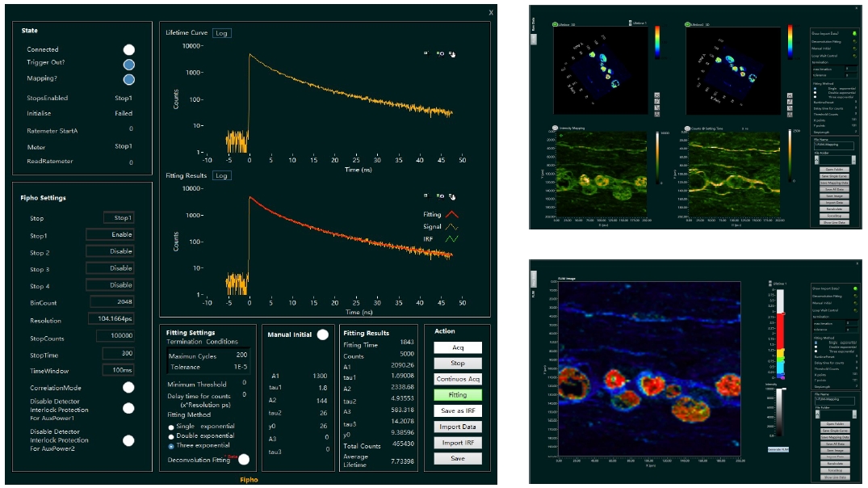
Task: Select the pan hand tool on Lifetime Curve graph
Action: click(x=452, y=54)
